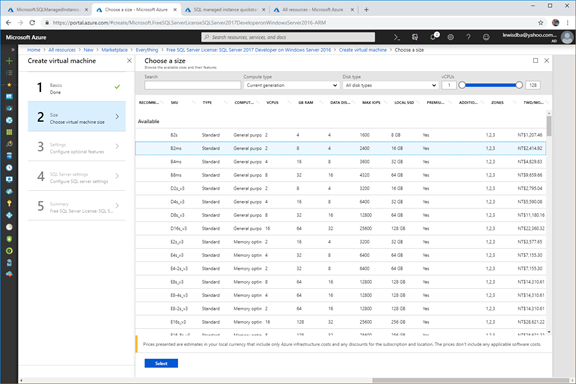Open Help question mark icon
Image resolution: width=576 pixels, height=384 pixels.
(x=468, y=37)
